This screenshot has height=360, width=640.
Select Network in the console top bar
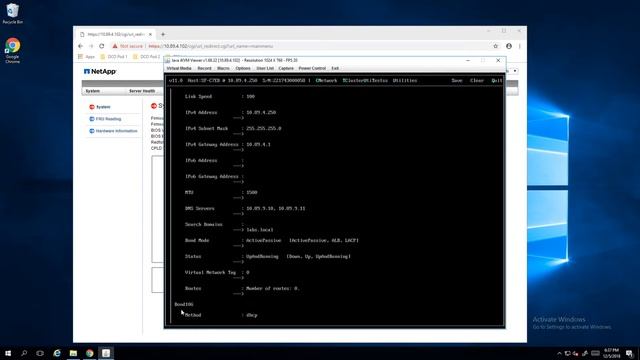click(327, 80)
